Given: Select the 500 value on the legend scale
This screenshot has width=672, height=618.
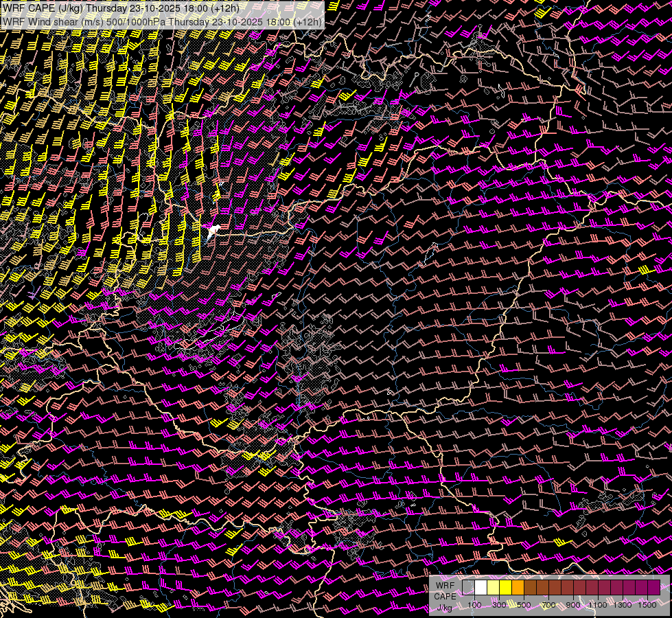Looking at the screenshot, I should click(x=524, y=605).
